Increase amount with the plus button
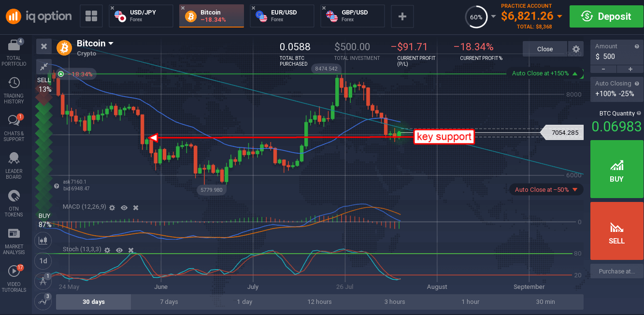Viewport: 644px width, 315px height. (x=630, y=69)
